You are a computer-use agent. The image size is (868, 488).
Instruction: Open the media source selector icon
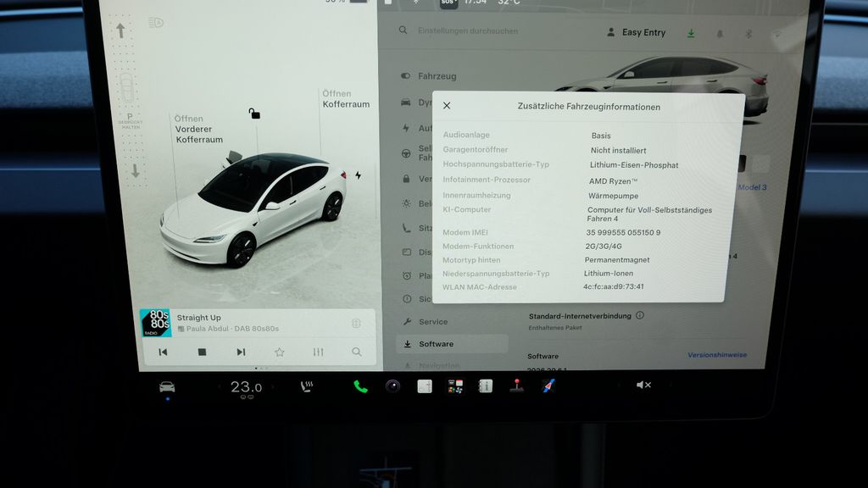pos(356,323)
